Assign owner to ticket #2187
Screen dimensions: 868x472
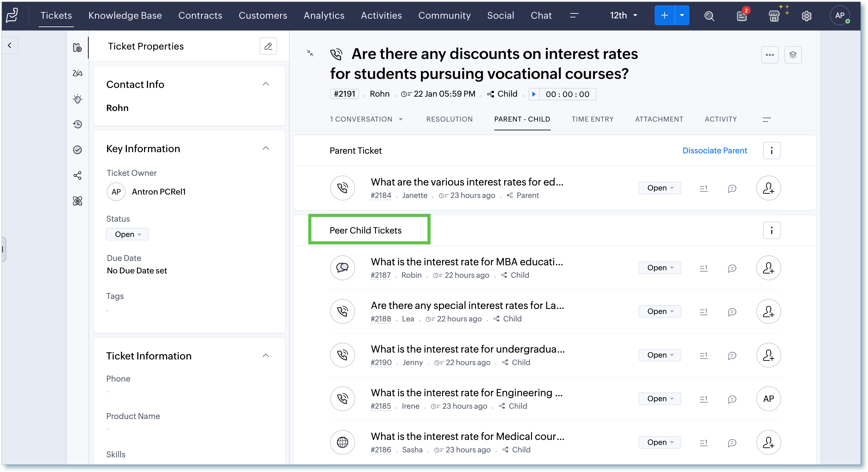[768, 268]
